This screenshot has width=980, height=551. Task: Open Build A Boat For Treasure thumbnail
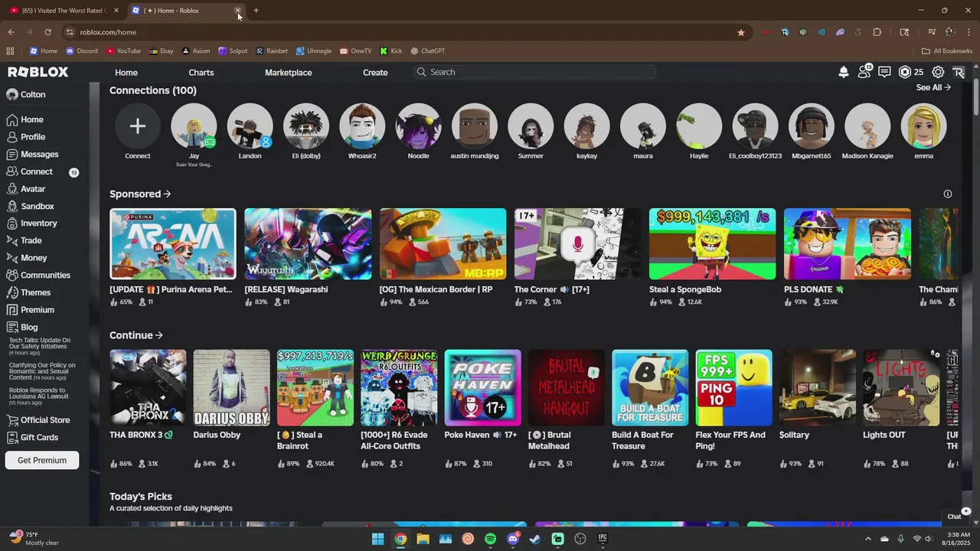(650, 388)
